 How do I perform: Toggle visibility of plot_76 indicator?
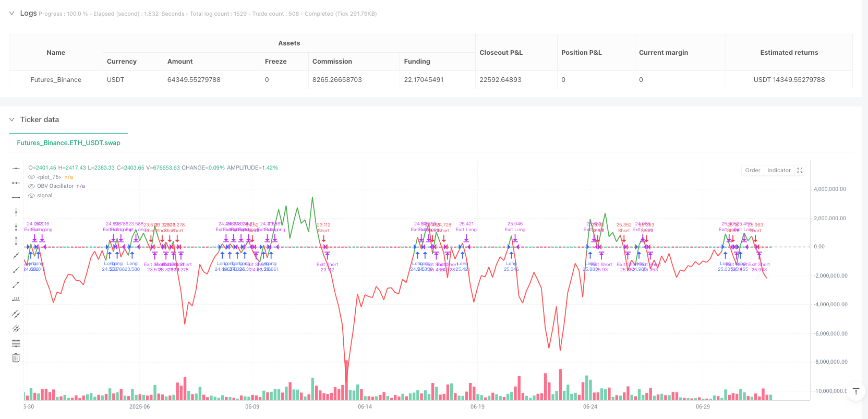click(31, 177)
